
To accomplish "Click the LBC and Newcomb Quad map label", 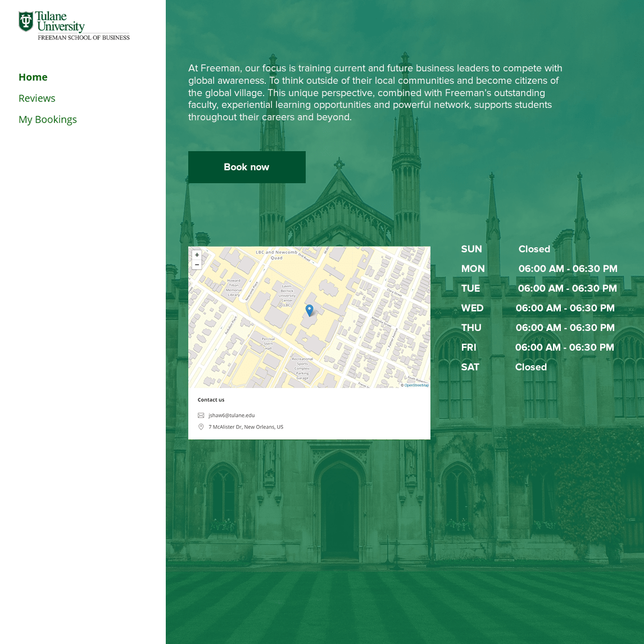I will [276, 255].
